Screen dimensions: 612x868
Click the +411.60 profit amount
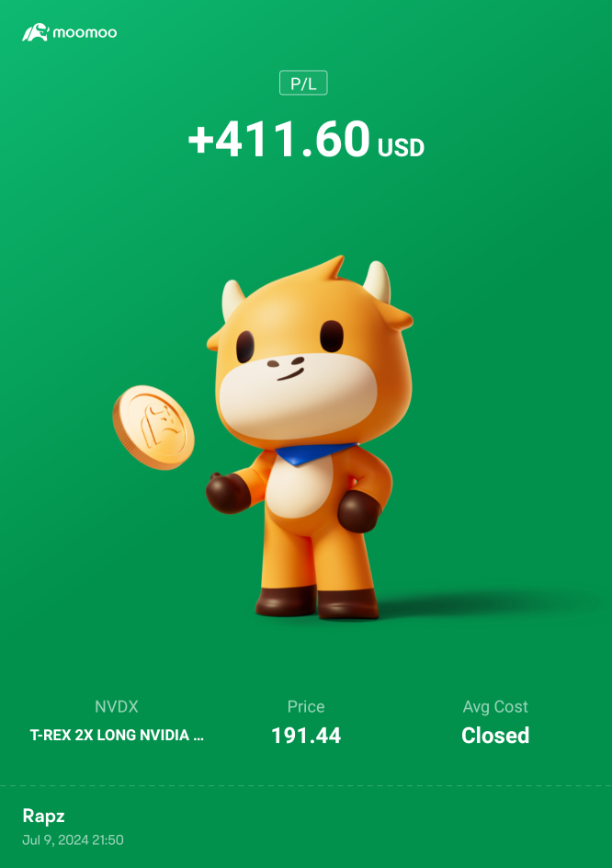pos(278,139)
